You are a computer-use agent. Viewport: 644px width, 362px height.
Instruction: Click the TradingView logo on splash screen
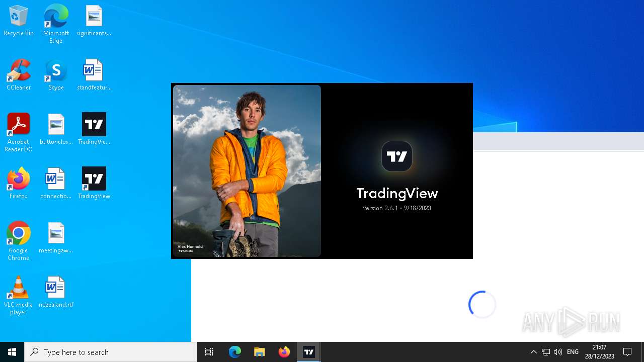point(397,156)
